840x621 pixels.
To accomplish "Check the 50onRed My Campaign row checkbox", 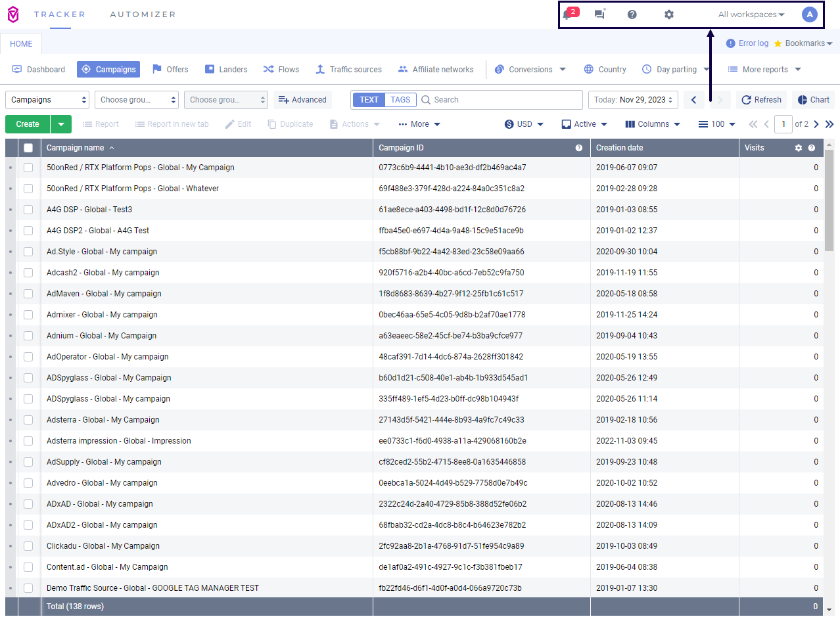I will pyautogui.click(x=28, y=168).
